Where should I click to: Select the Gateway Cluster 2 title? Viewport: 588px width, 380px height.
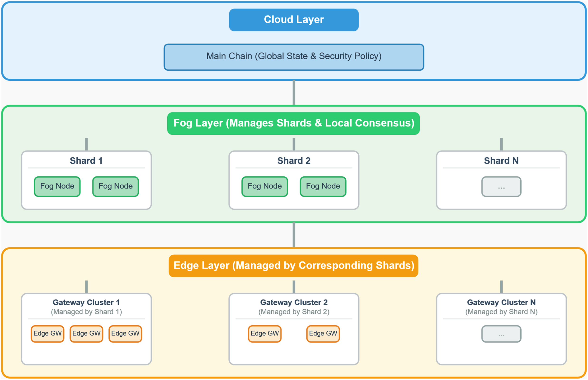[294, 302]
